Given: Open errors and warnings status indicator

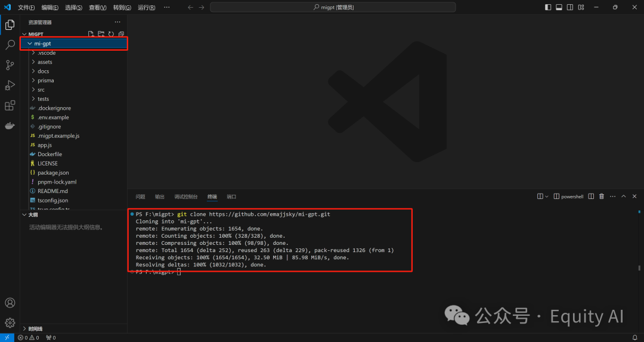Looking at the screenshot, I should pyautogui.click(x=29, y=337).
